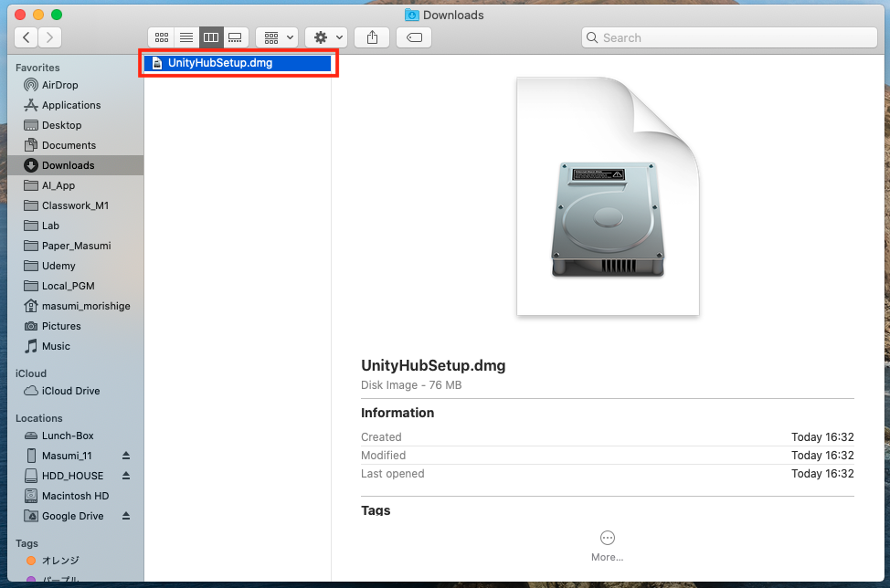Click the Tags section header in the sidebar
The image size is (890, 588).
click(26, 543)
